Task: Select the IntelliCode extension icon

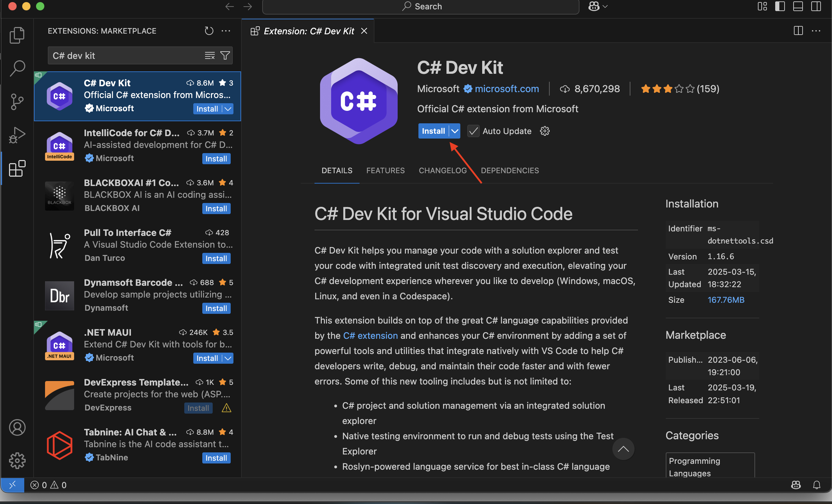Action: tap(60, 146)
